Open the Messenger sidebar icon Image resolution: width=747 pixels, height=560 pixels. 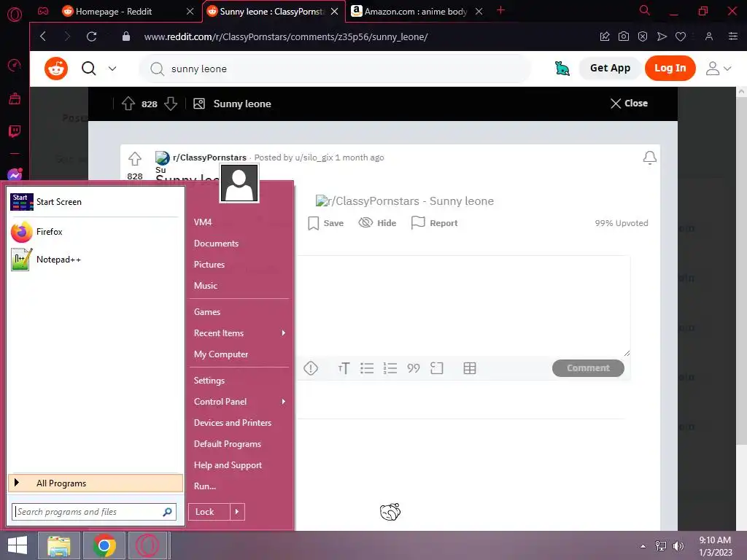coord(15,175)
